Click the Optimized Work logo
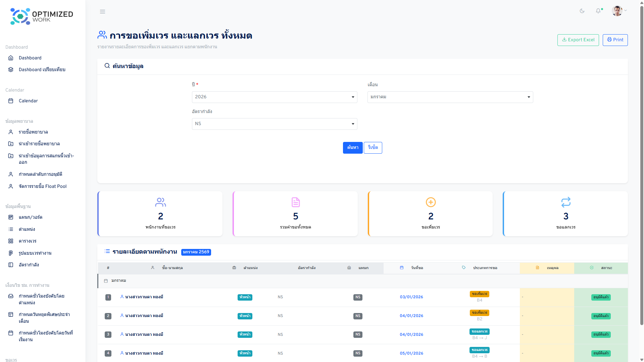644x362 pixels. click(x=42, y=16)
